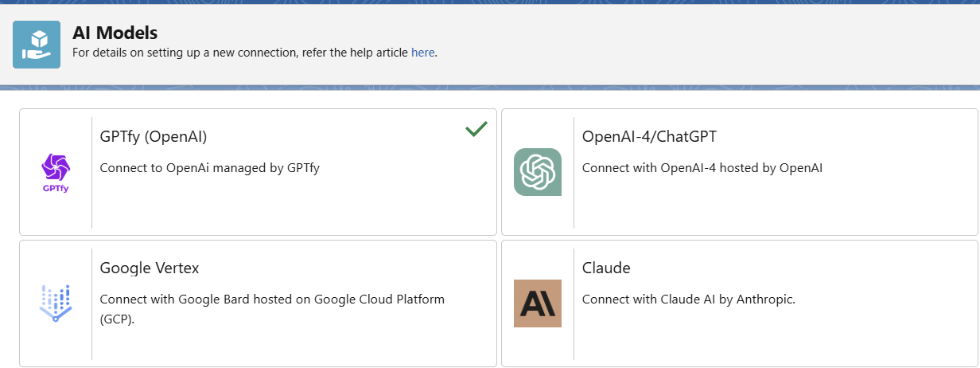Image resolution: width=980 pixels, height=368 pixels.
Task: Select the Claude card title
Action: click(x=606, y=268)
